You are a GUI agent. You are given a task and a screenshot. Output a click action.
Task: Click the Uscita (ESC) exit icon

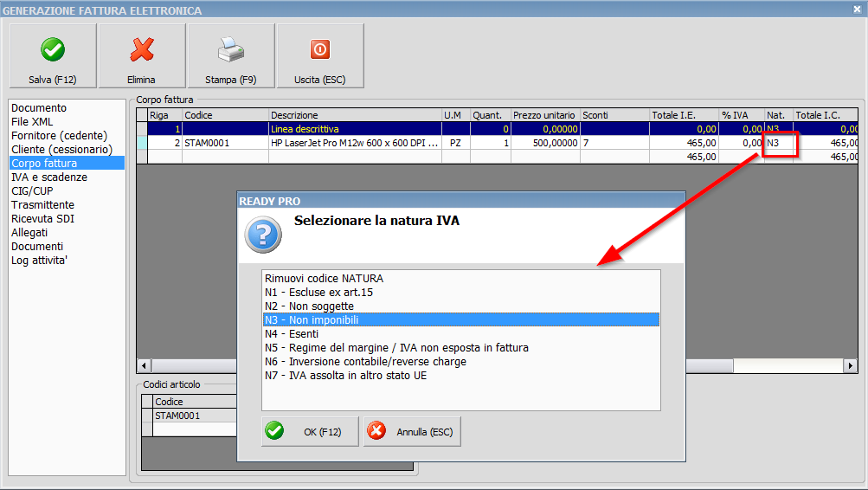(319, 50)
